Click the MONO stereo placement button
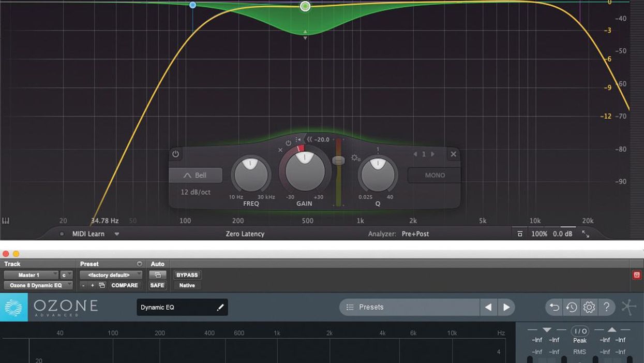This screenshot has height=363, width=644. coord(435,176)
